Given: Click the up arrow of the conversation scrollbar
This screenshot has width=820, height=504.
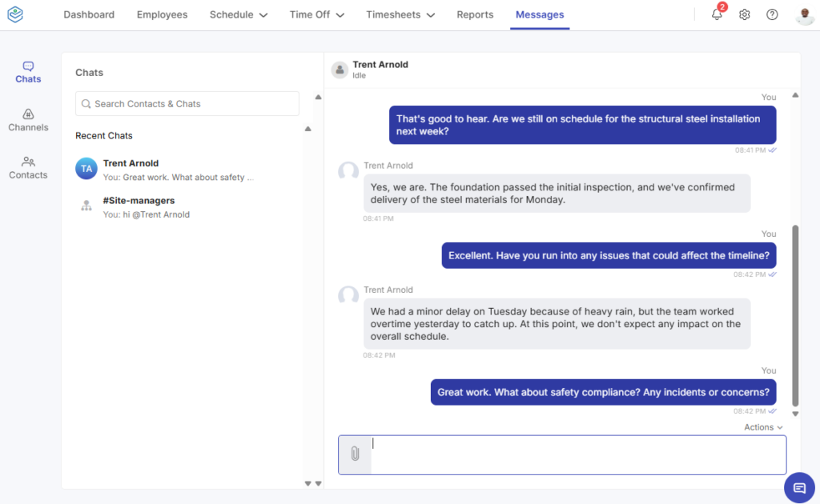Looking at the screenshot, I should click(795, 95).
